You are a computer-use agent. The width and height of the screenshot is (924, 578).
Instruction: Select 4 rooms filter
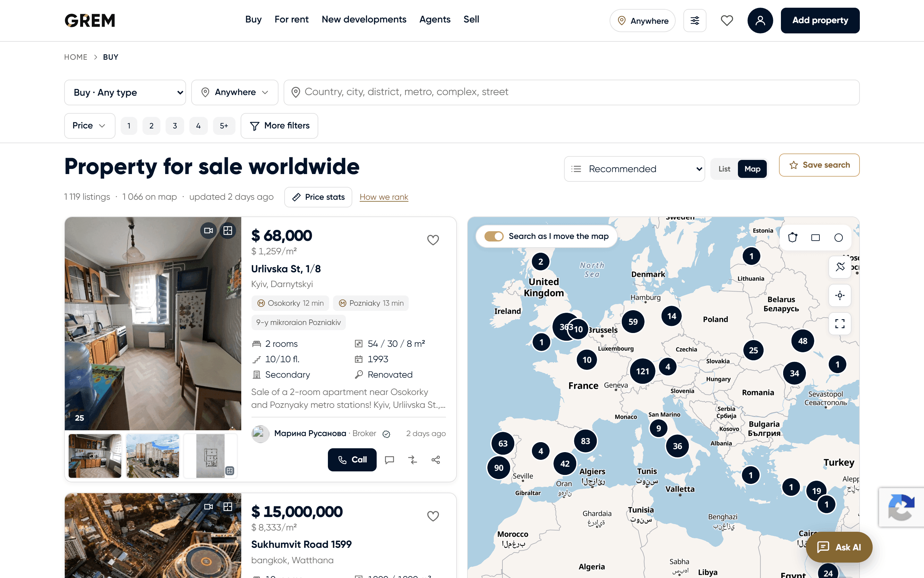[x=199, y=126]
